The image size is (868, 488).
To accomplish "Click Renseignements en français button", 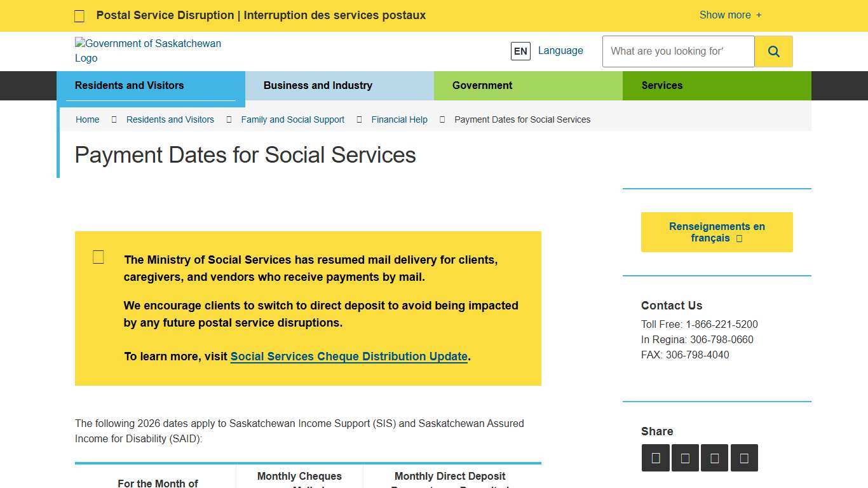I will pos(716,232).
